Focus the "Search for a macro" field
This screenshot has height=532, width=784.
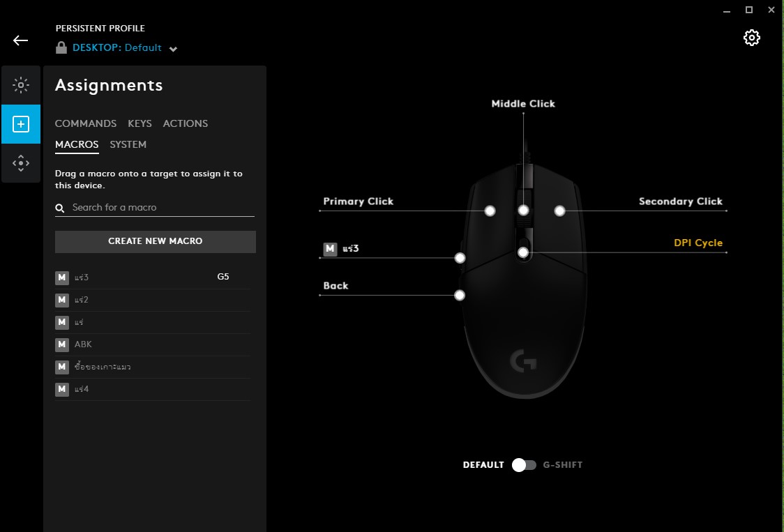155,208
